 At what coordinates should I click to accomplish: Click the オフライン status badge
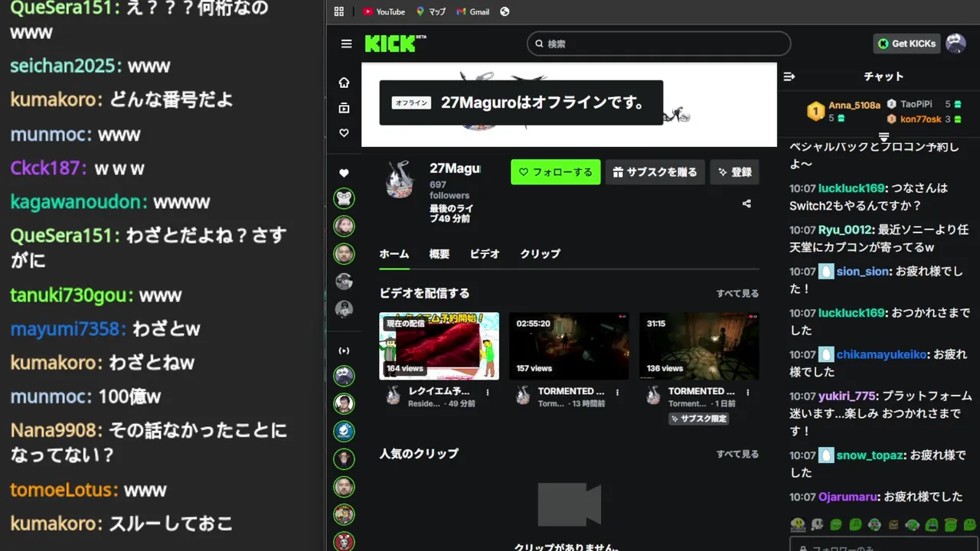point(411,103)
